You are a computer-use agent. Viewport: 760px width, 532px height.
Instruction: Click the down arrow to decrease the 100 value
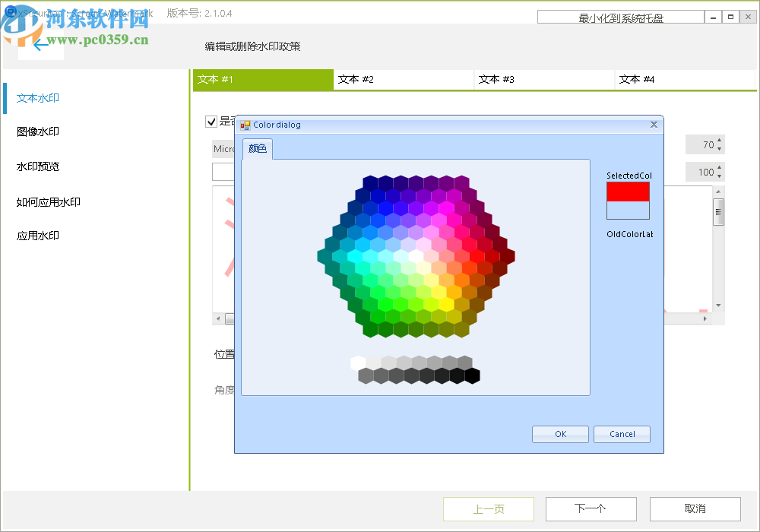[718, 176]
